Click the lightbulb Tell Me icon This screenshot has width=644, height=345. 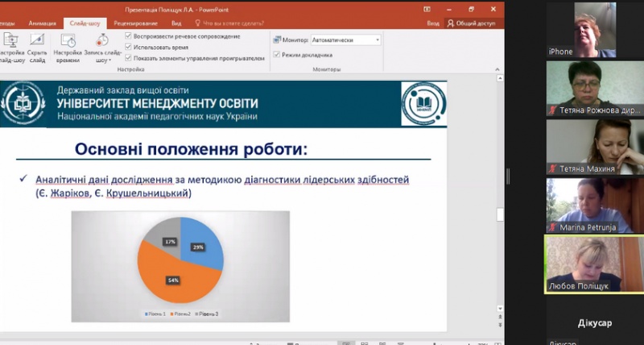197,23
